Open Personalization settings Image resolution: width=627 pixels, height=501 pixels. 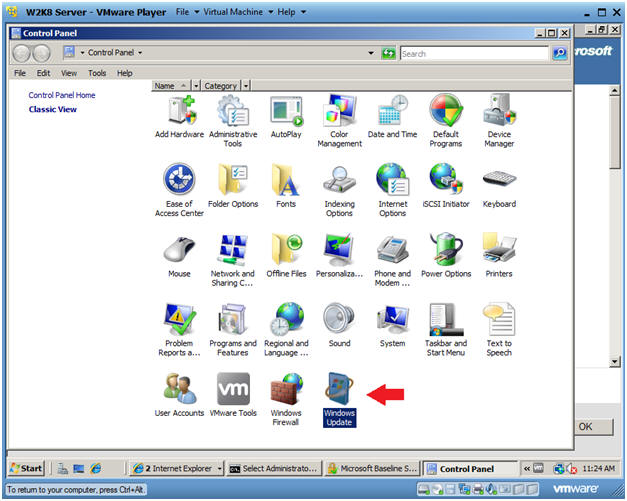[x=339, y=255]
